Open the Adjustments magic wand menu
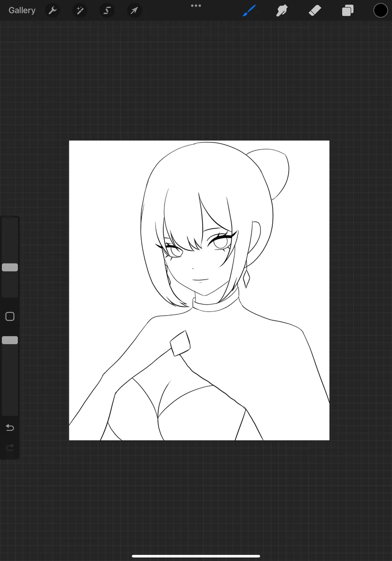This screenshot has height=561, width=392. tap(80, 10)
